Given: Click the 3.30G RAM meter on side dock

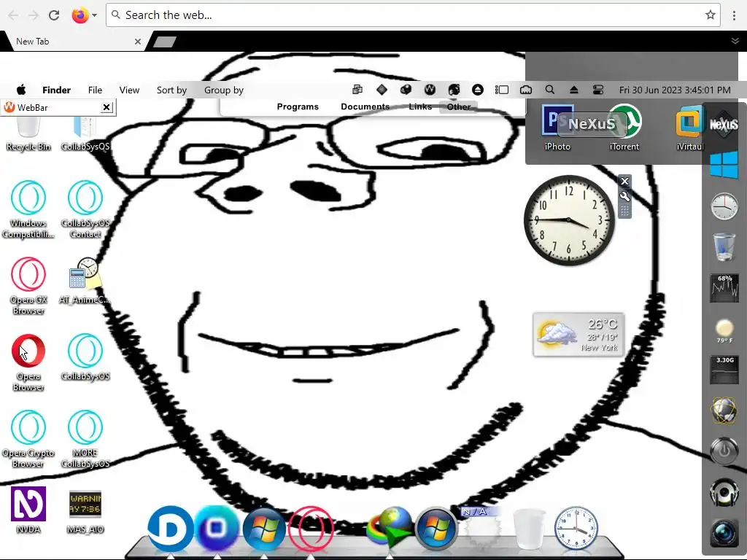Looking at the screenshot, I should [724, 369].
